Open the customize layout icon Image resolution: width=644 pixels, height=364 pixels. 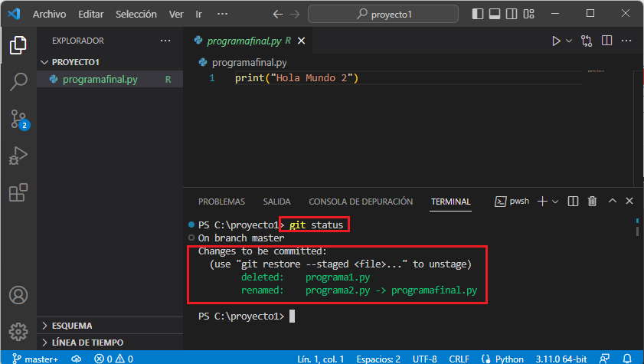[528, 14]
